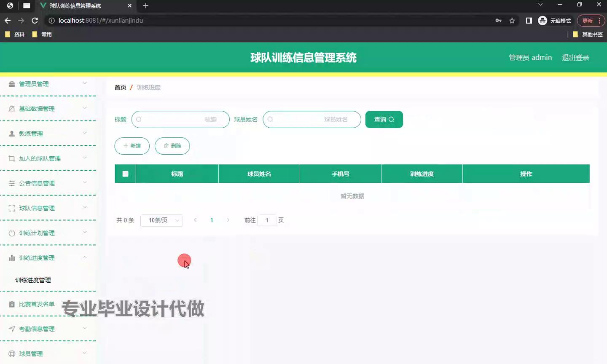Collapse the 训练进度管理 sidebar section
Screen dimensions: 607x364
[48, 258]
